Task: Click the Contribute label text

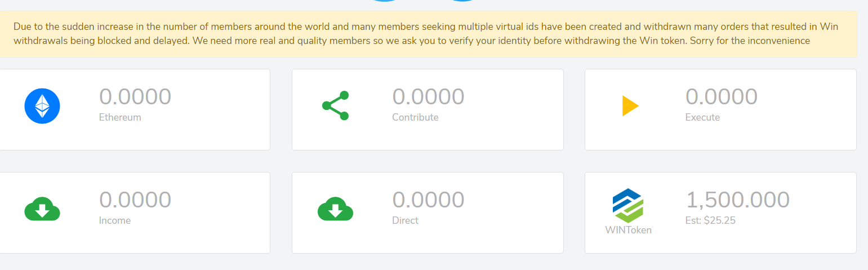Action: tap(415, 118)
